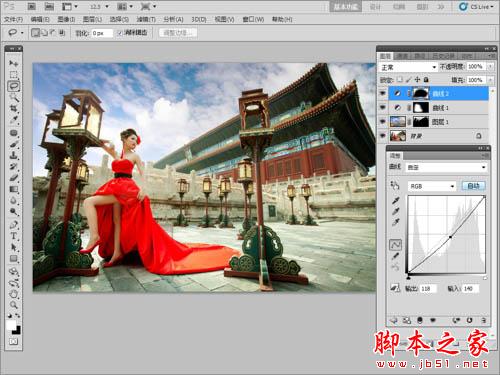Screen dimensions: 500x375
Task: Open the fill (填充) slider arrow
Action: (491, 80)
